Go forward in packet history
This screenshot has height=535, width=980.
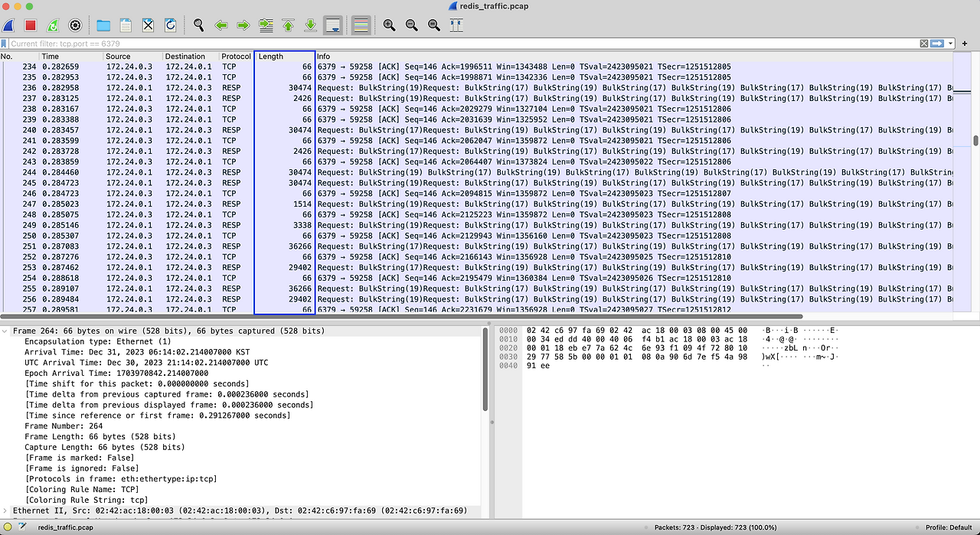click(243, 25)
